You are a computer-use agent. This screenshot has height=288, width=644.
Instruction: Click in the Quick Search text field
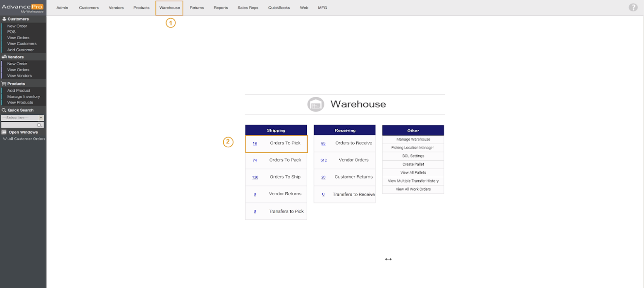(x=19, y=125)
